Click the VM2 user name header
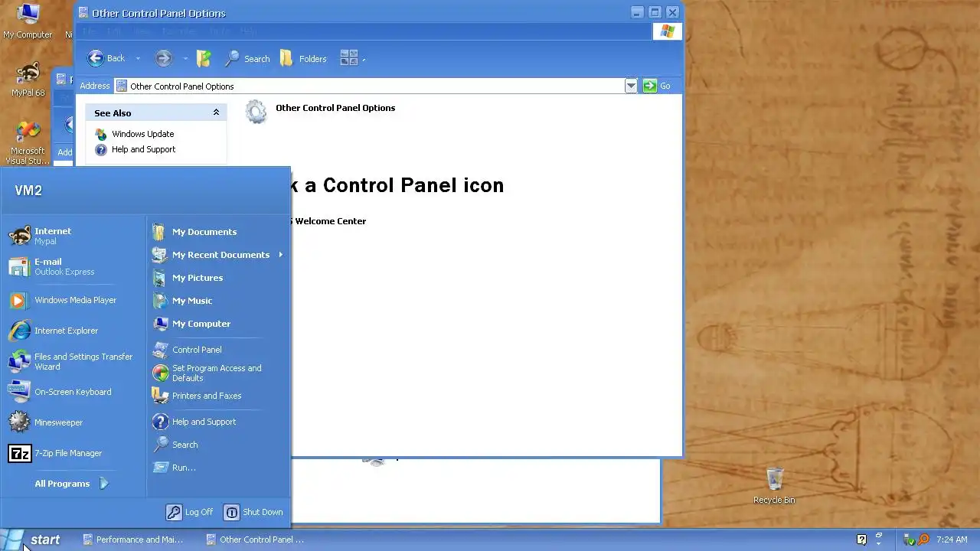This screenshot has height=551, width=980. tap(28, 191)
